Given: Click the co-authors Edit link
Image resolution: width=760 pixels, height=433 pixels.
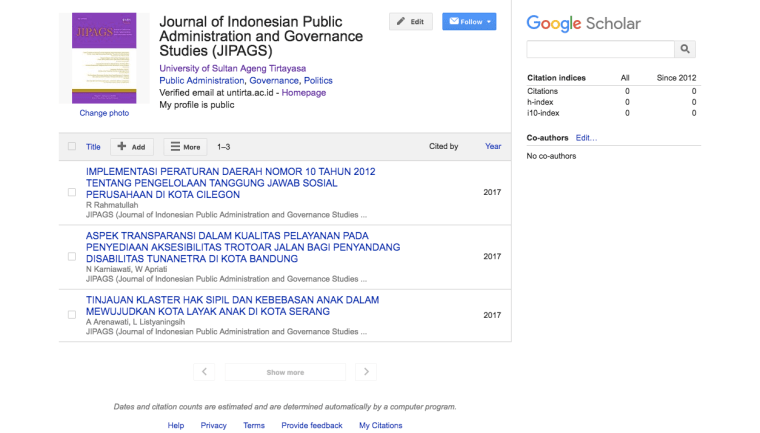Looking at the screenshot, I should coord(586,138).
